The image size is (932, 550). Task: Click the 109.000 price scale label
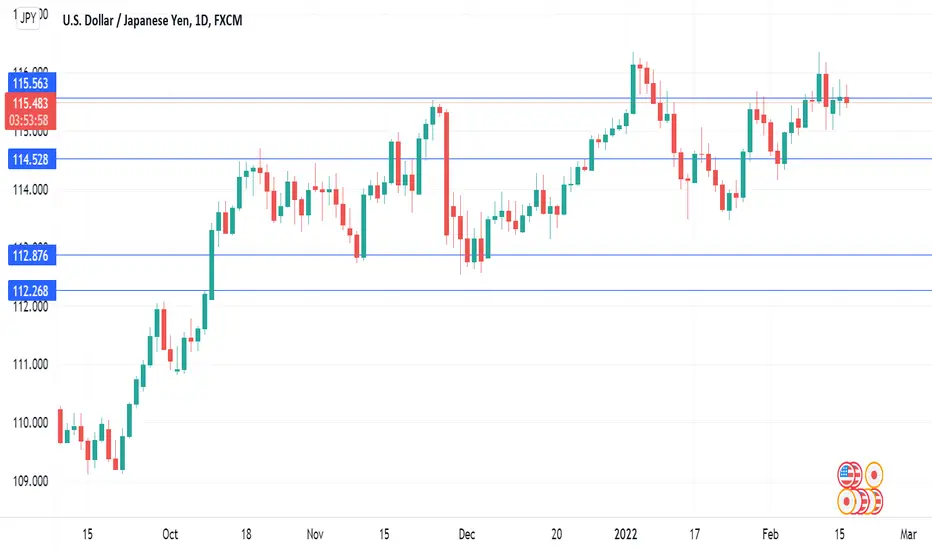tap(30, 481)
